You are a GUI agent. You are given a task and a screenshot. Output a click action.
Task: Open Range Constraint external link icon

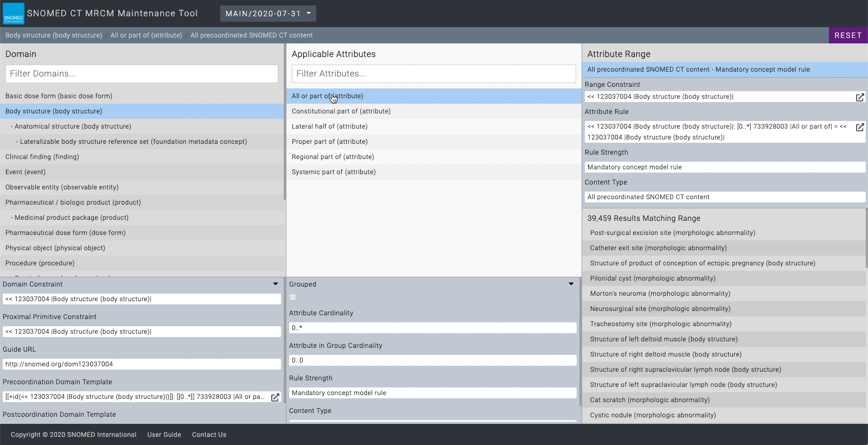(860, 97)
